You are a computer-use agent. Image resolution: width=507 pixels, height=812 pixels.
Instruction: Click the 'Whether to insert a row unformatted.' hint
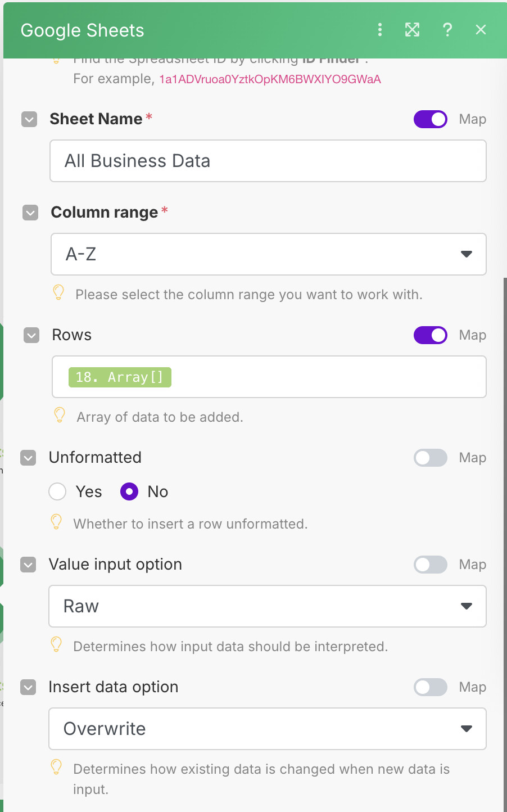(x=191, y=524)
